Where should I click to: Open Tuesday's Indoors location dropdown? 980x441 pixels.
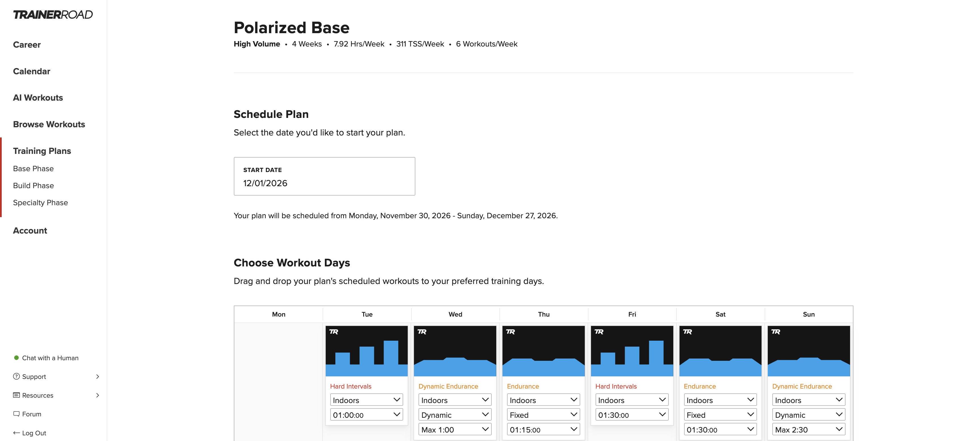(366, 400)
